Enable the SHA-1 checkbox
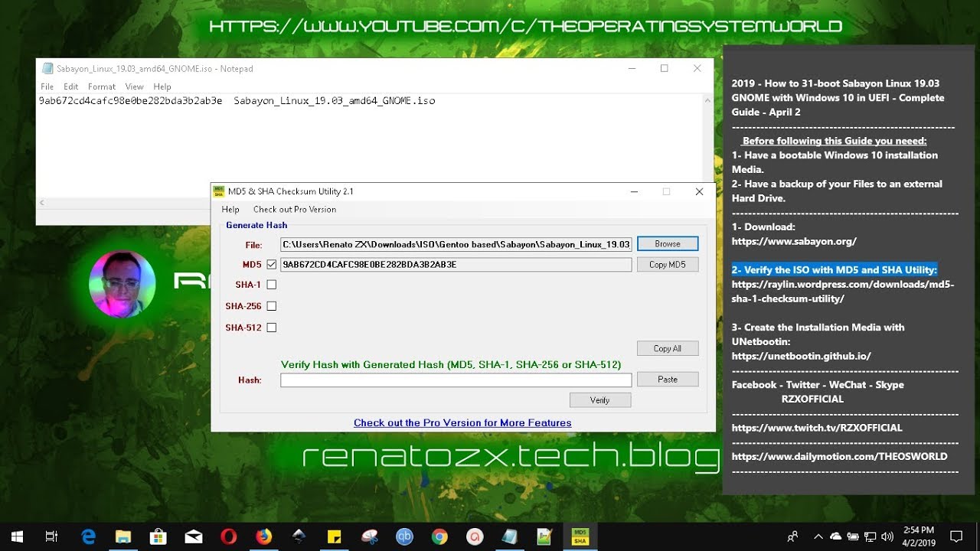Viewport: 980px width, 551px height. pos(271,285)
